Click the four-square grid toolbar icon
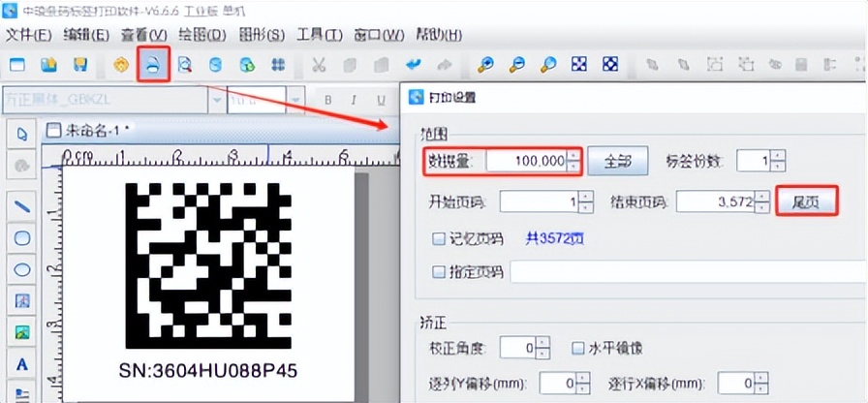Screen dimensions: 868x403 278,65
